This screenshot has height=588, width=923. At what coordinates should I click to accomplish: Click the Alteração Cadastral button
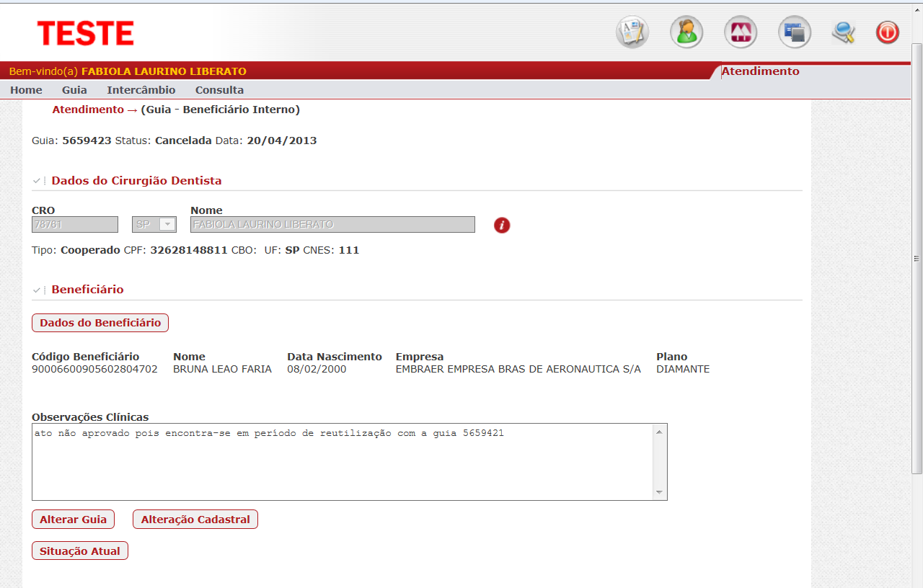click(x=195, y=520)
